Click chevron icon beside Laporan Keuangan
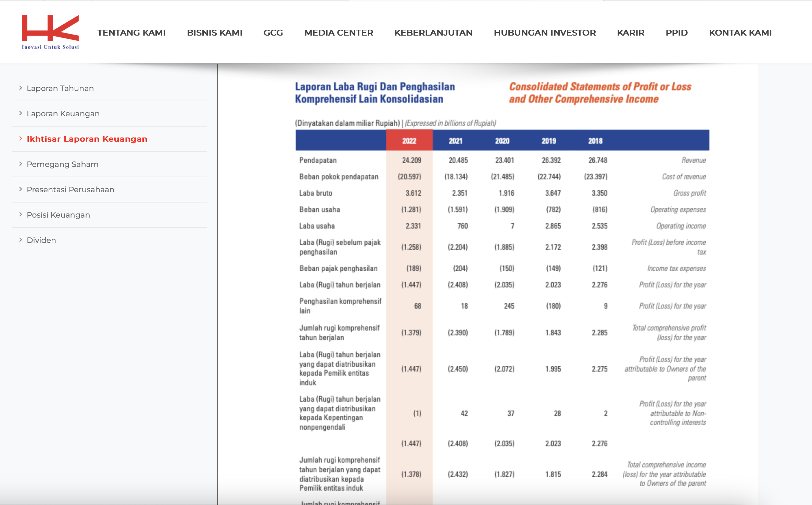 21,113
